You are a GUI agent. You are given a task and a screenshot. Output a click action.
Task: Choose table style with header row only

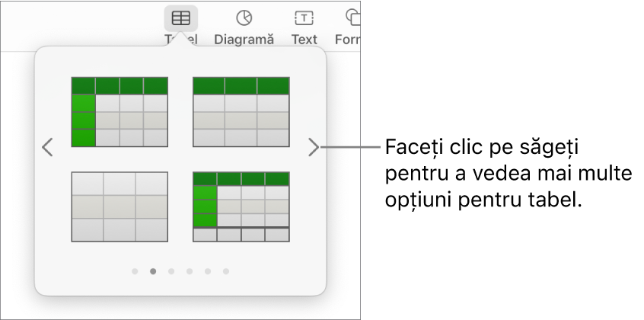[241, 112]
